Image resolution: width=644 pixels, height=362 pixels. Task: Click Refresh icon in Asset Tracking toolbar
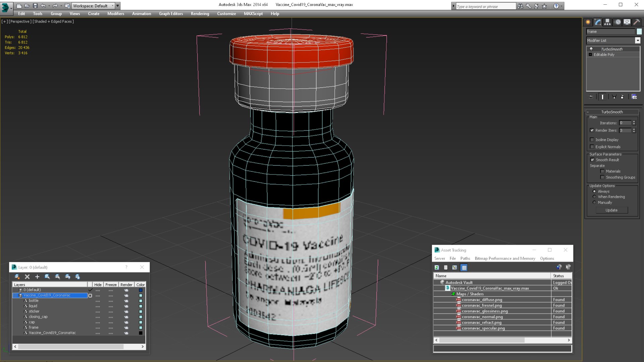[437, 267]
